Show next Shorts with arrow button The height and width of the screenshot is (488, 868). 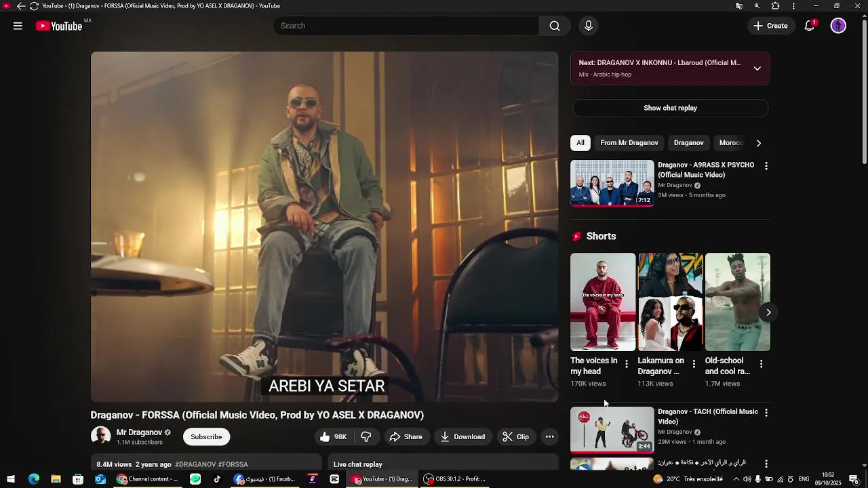[x=768, y=312]
